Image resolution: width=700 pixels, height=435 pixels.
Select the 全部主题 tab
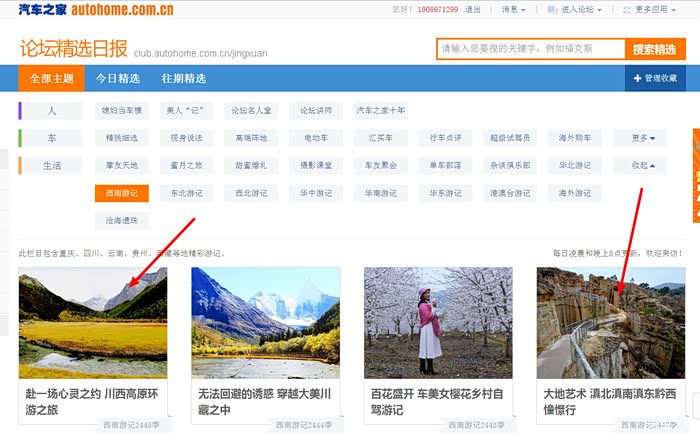pyautogui.click(x=51, y=79)
